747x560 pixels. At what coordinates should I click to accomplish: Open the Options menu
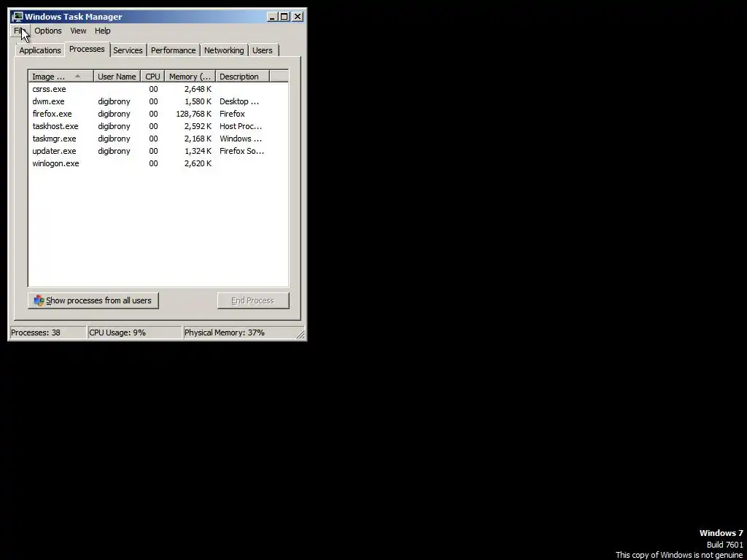pyautogui.click(x=47, y=31)
